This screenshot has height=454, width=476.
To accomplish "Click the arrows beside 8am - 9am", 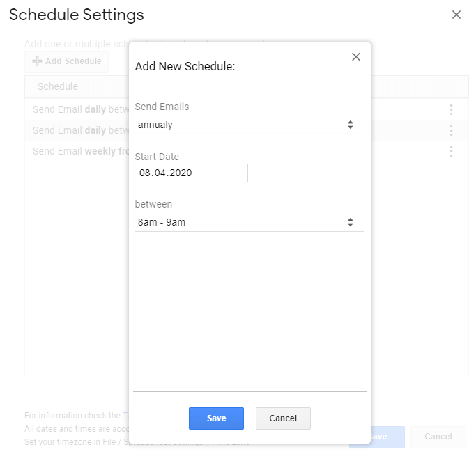I will coord(351,222).
